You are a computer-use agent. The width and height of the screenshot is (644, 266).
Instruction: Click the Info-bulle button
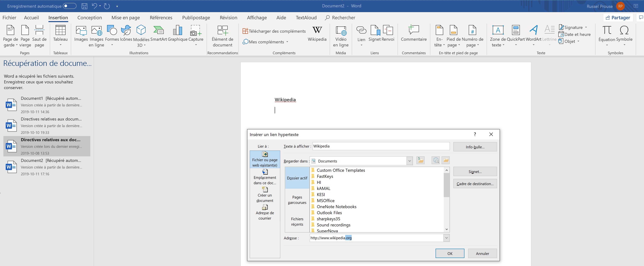click(x=475, y=147)
